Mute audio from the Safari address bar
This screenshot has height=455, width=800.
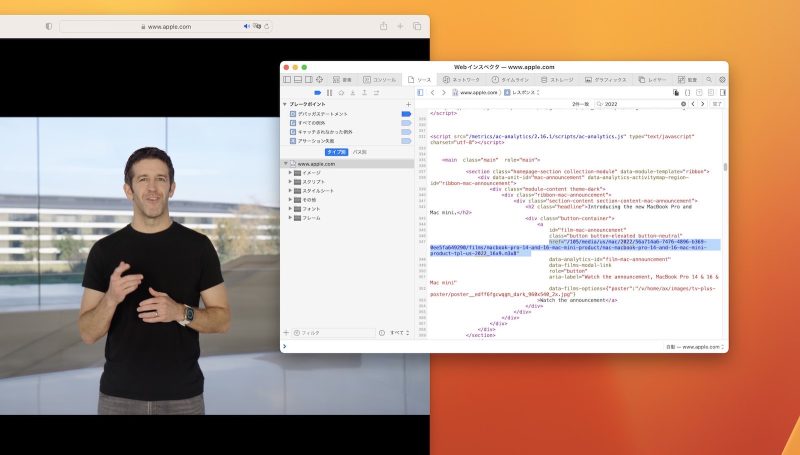point(247,26)
